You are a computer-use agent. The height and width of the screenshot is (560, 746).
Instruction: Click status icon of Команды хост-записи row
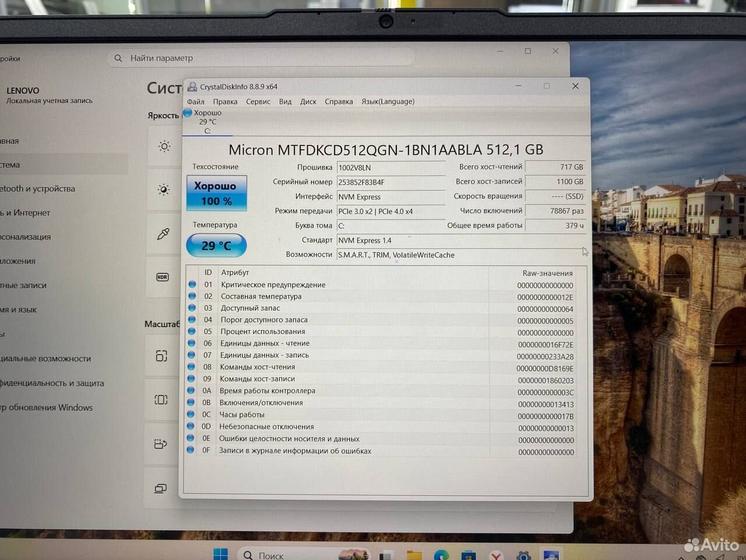(x=191, y=379)
